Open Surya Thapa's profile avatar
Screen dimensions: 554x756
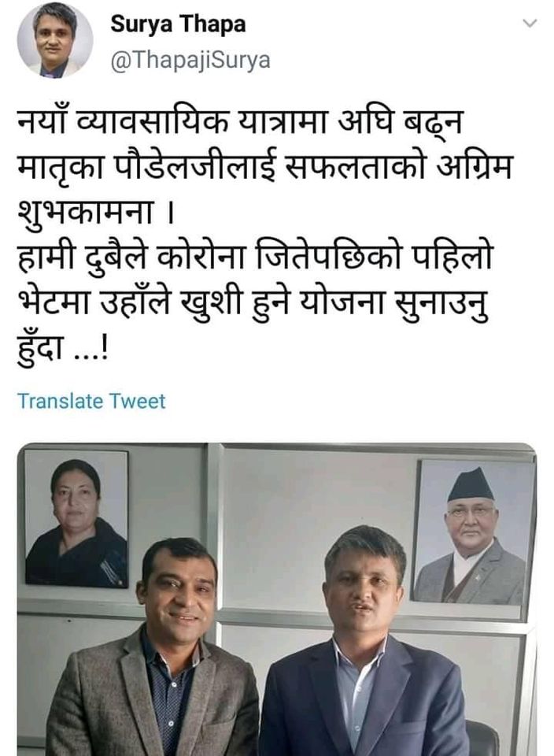pos(55,40)
